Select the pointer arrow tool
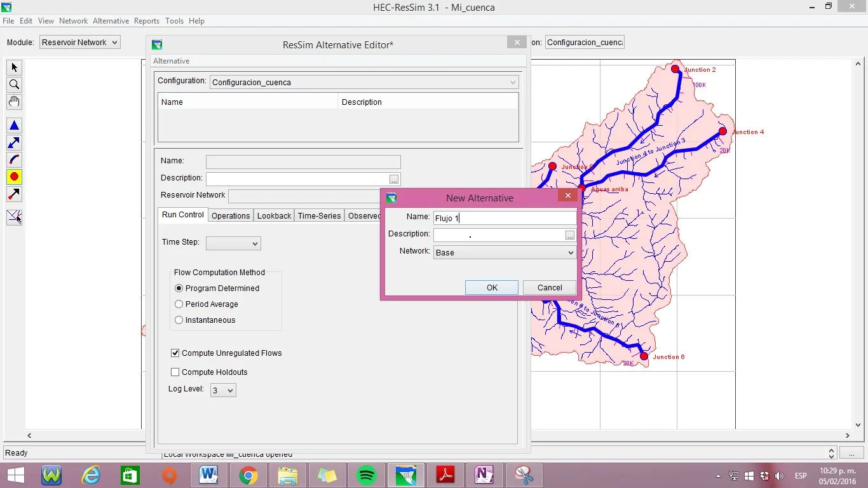Viewport: 868px width, 488px height. click(x=14, y=67)
